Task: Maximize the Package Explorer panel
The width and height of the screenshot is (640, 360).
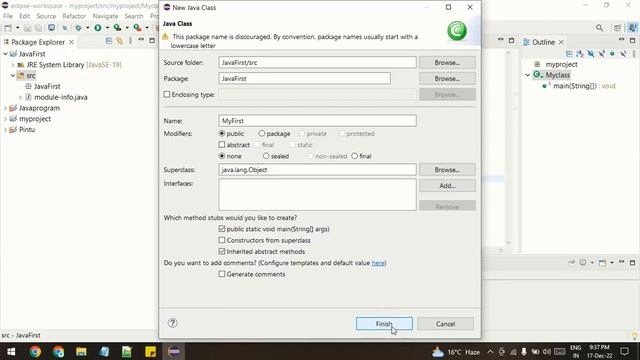Action: tap(152, 40)
